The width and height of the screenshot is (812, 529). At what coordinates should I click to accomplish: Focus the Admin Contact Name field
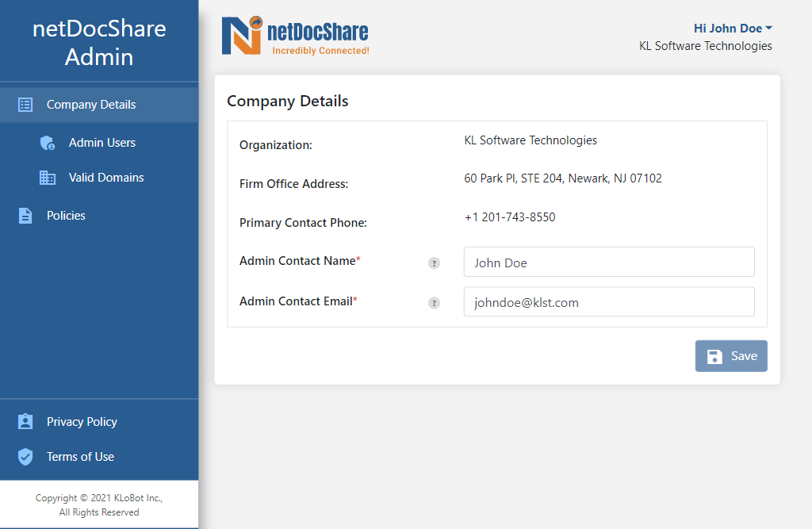coord(609,262)
